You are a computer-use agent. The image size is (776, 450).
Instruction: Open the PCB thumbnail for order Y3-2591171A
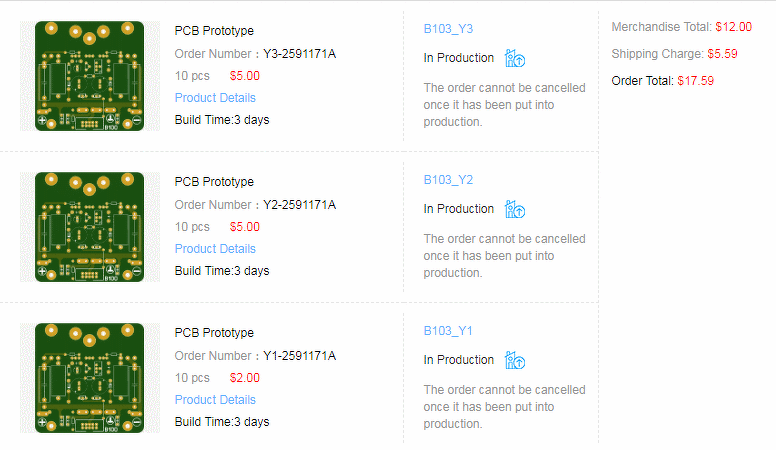tap(89, 76)
